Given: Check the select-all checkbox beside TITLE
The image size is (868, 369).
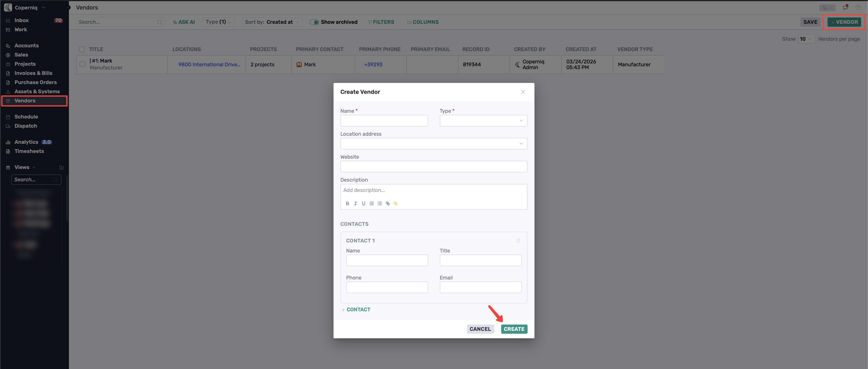Looking at the screenshot, I should click(82, 49).
